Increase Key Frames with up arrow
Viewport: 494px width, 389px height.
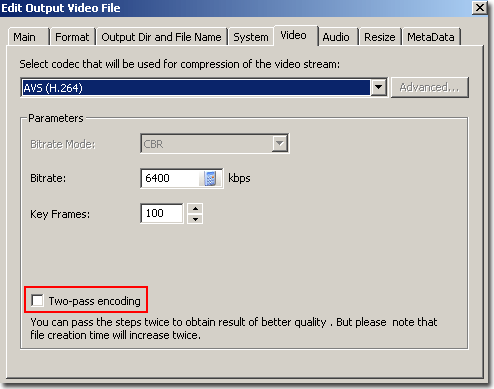195,209
